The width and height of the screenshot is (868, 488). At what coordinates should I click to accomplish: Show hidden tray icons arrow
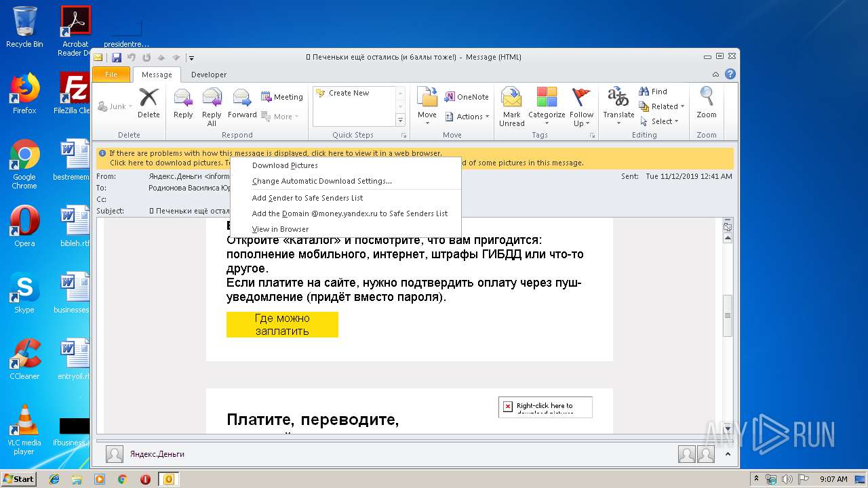[x=757, y=479]
